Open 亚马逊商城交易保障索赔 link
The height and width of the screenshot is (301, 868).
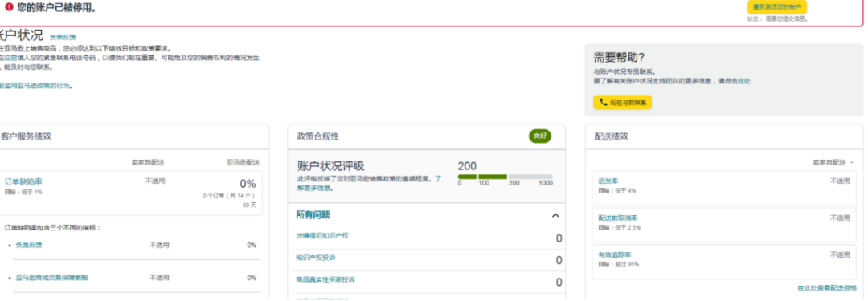[x=51, y=278]
